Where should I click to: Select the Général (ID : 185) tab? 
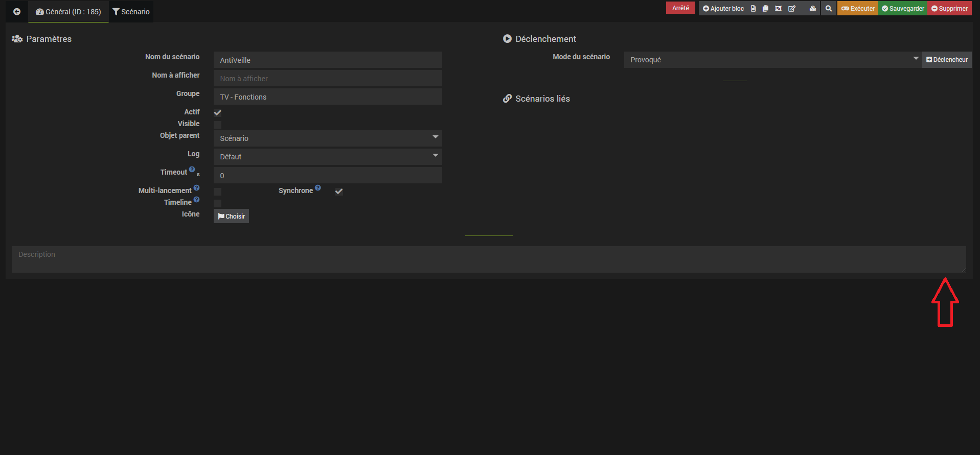point(69,12)
